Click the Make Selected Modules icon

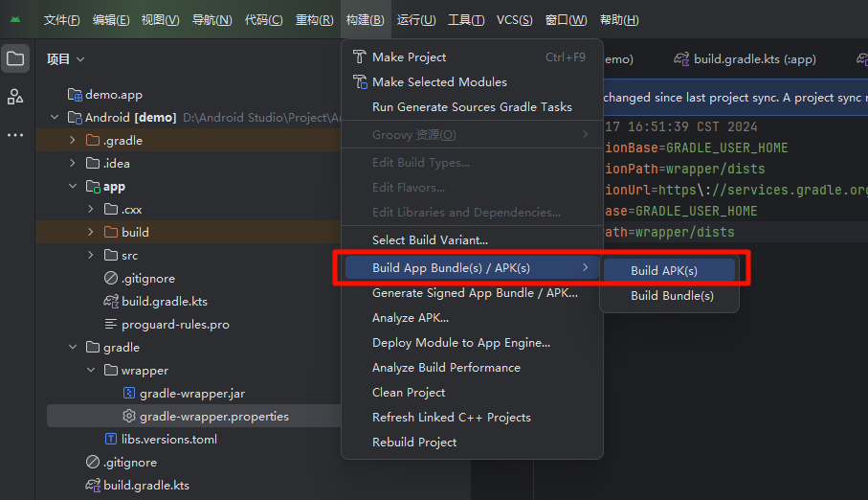(x=360, y=82)
